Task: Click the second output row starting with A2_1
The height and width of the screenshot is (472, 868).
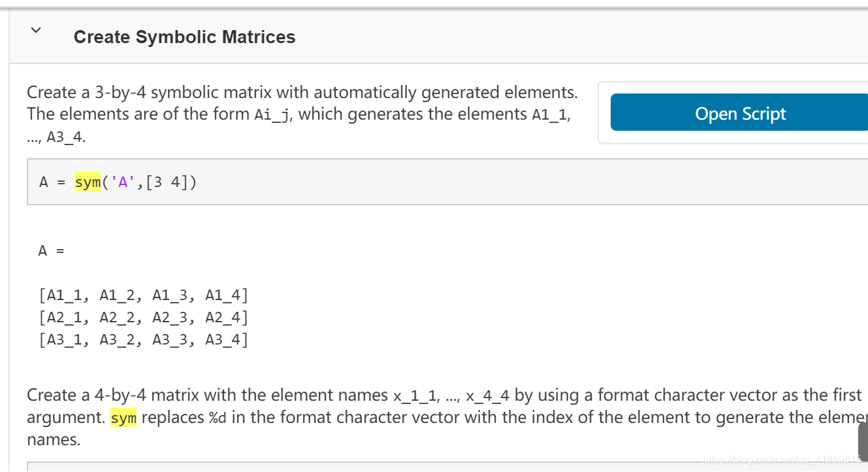Action: [144, 318]
